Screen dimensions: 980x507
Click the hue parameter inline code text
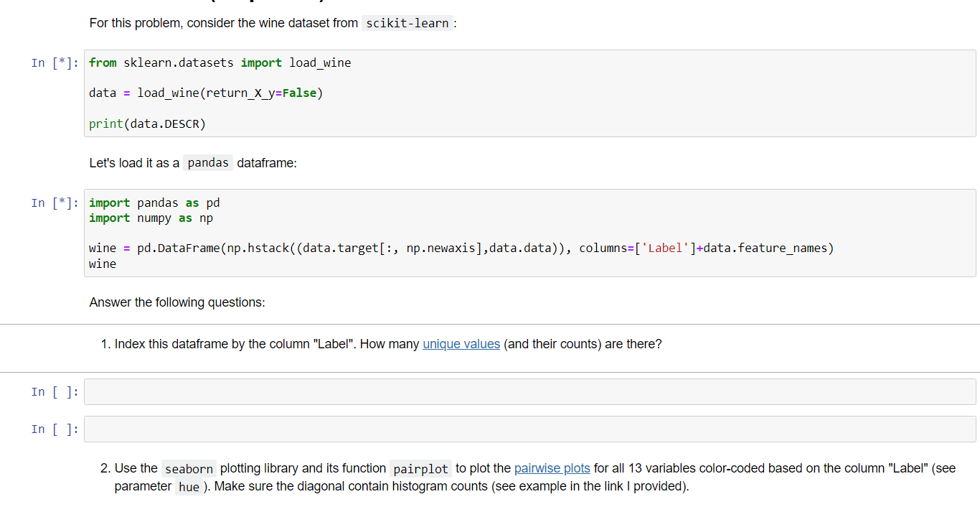click(x=189, y=486)
